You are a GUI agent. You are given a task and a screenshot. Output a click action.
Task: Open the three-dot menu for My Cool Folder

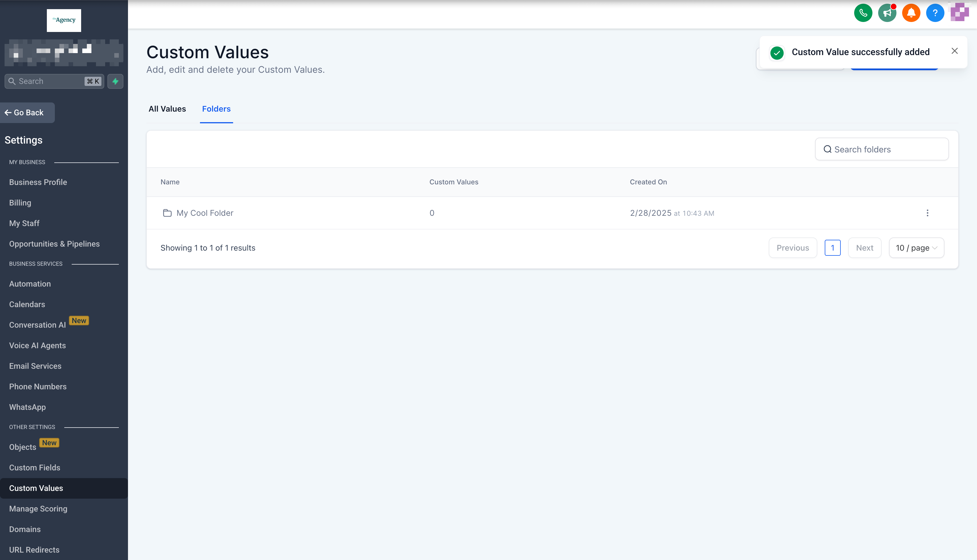tap(927, 213)
